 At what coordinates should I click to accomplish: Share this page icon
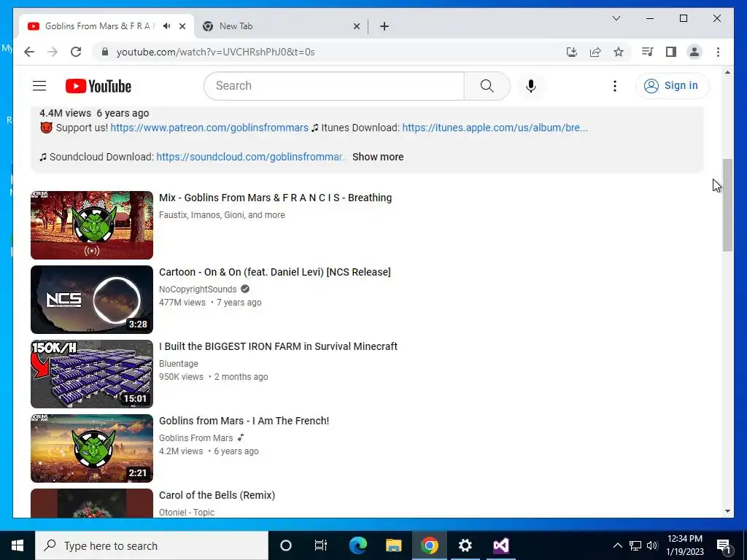pyautogui.click(x=595, y=52)
